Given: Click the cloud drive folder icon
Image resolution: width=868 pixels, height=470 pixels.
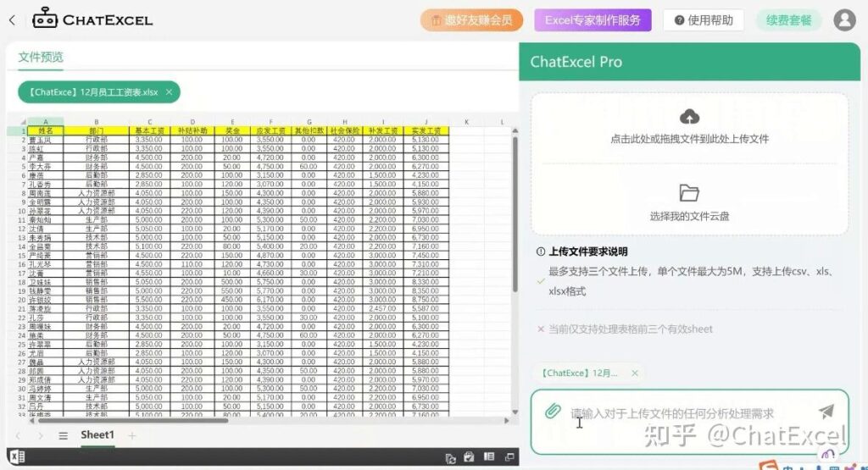Looking at the screenshot, I should click(689, 193).
